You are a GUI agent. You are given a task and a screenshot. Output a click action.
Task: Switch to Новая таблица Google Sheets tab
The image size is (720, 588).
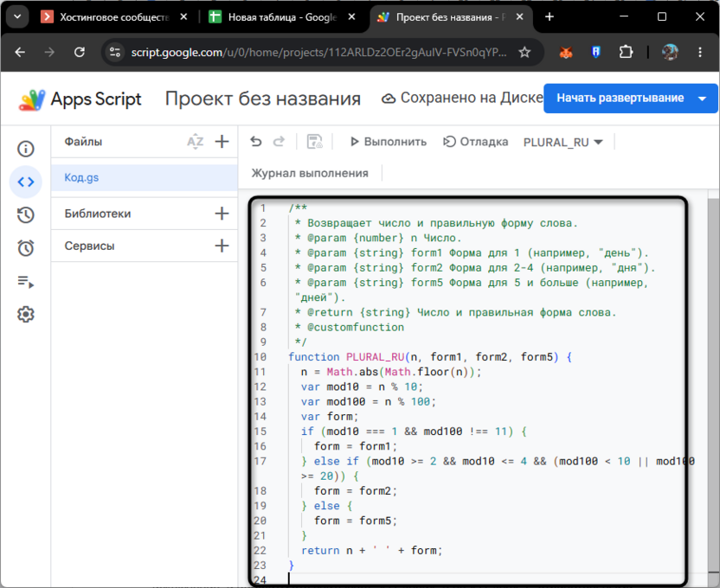(273, 17)
